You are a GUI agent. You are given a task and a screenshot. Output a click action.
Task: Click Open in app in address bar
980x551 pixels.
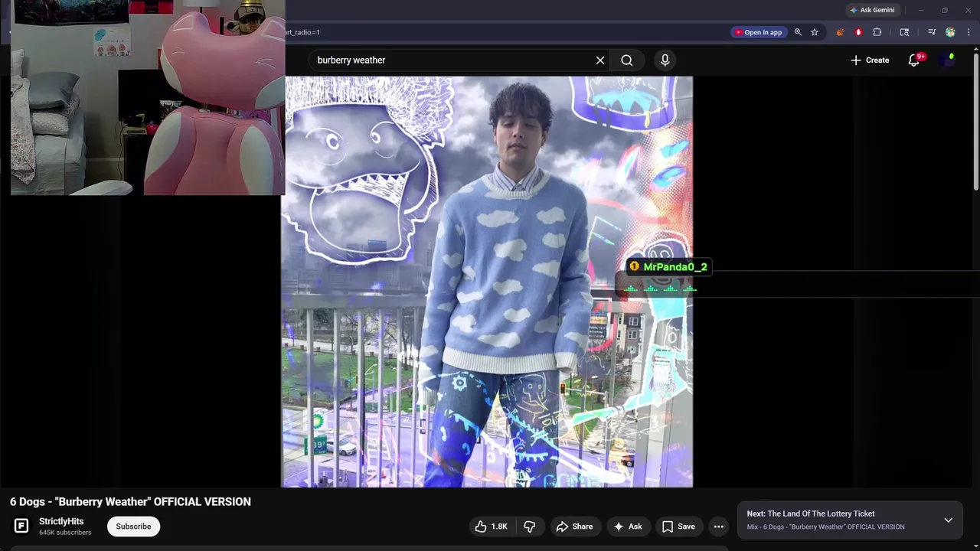tap(758, 32)
